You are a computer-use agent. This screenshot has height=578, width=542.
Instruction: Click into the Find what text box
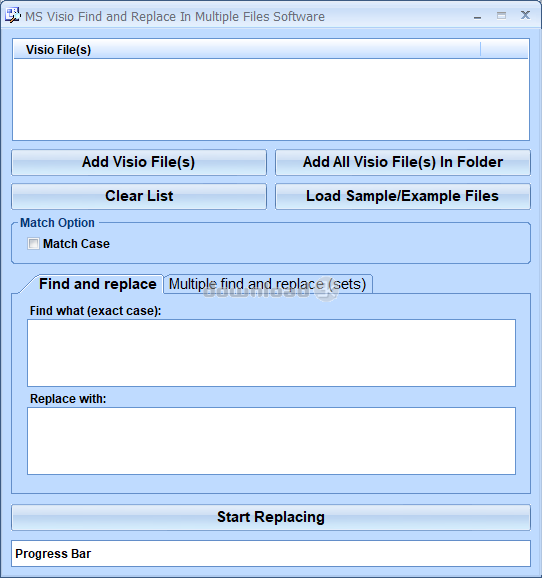point(271,353)
